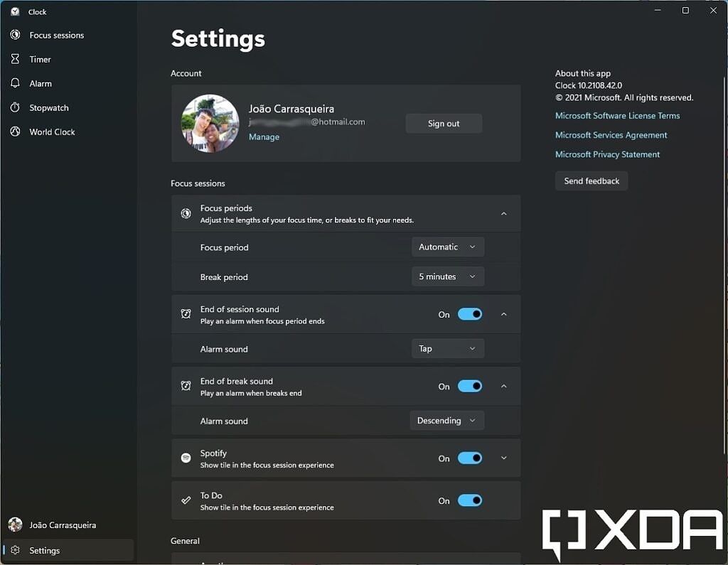Screen dimensions: 728x565
Task: Click the To Do checkmark icon
Action: [186, 500]
